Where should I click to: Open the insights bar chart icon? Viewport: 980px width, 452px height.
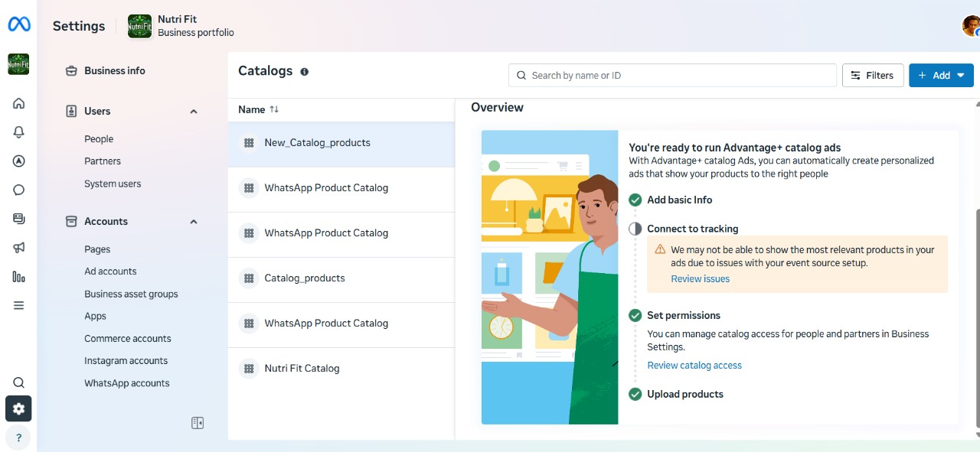(x=19, y=277)
